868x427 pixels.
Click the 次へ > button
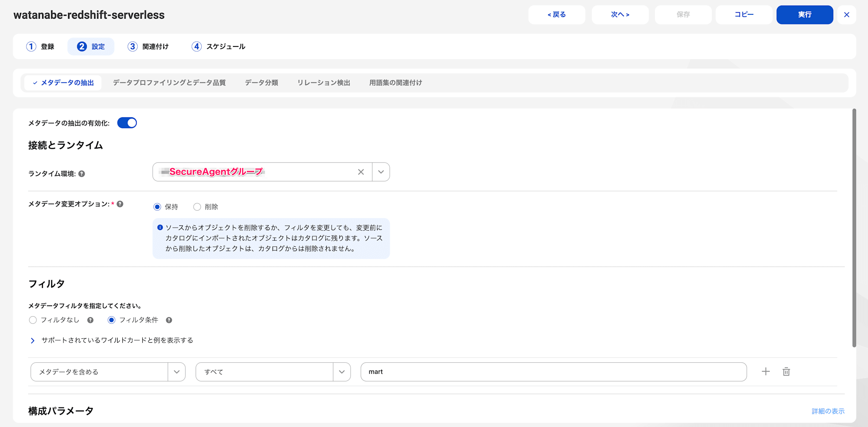[620, 15]
